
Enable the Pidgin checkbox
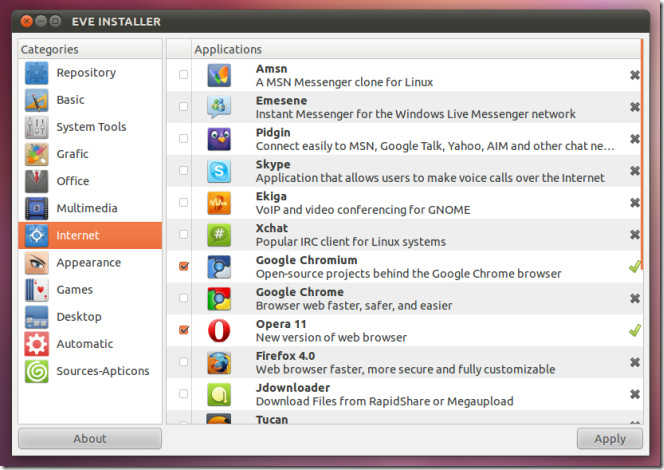pos(183,138)
